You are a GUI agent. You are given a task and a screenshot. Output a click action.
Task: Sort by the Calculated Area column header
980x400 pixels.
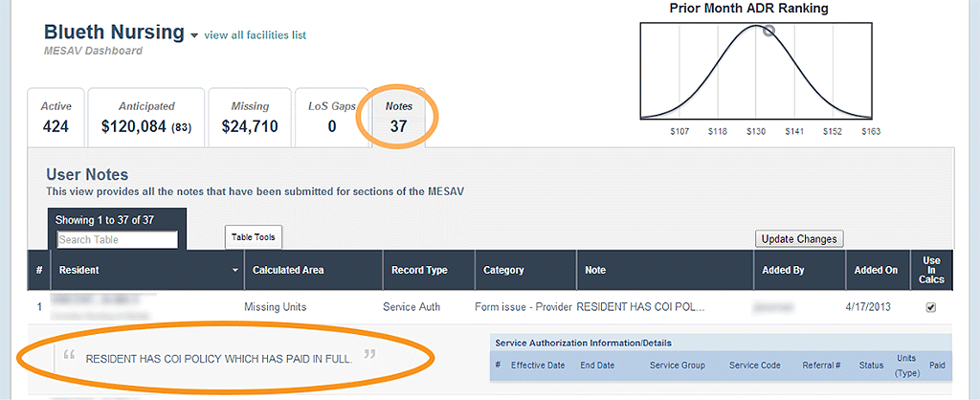pos(288,270)
